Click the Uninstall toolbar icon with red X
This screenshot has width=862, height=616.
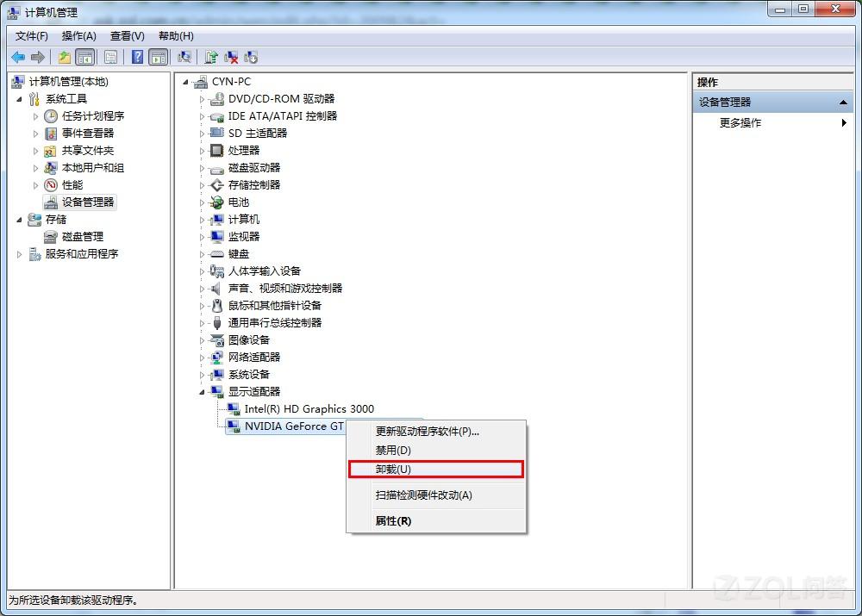[231, 57]
